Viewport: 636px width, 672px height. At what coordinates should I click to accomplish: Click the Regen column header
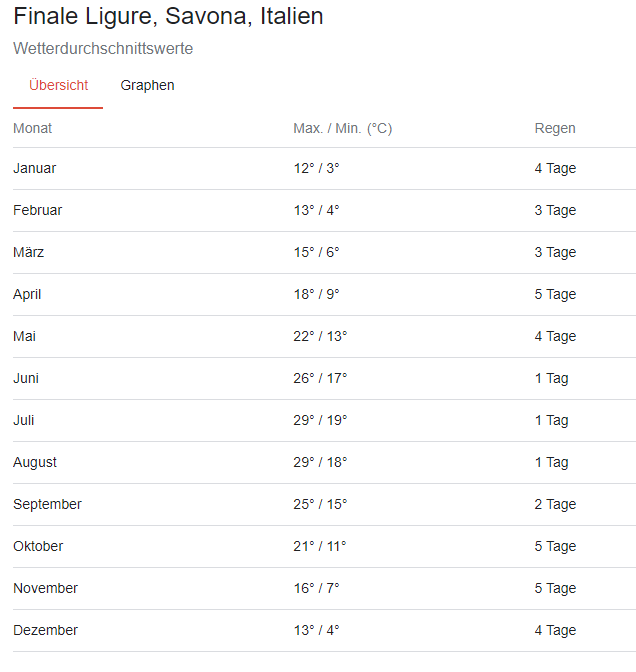[x=555, y=128]
